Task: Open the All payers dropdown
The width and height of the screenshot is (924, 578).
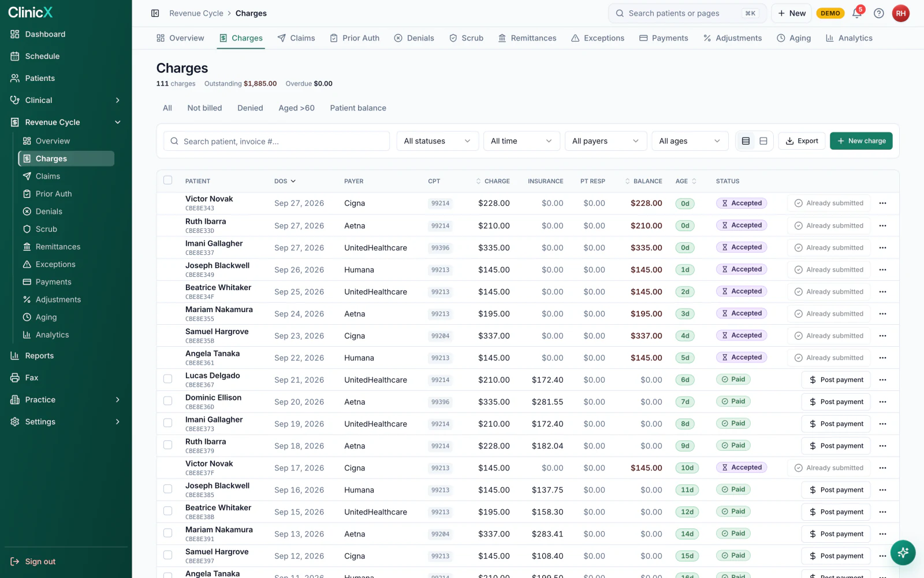Action: coord(606,141)
